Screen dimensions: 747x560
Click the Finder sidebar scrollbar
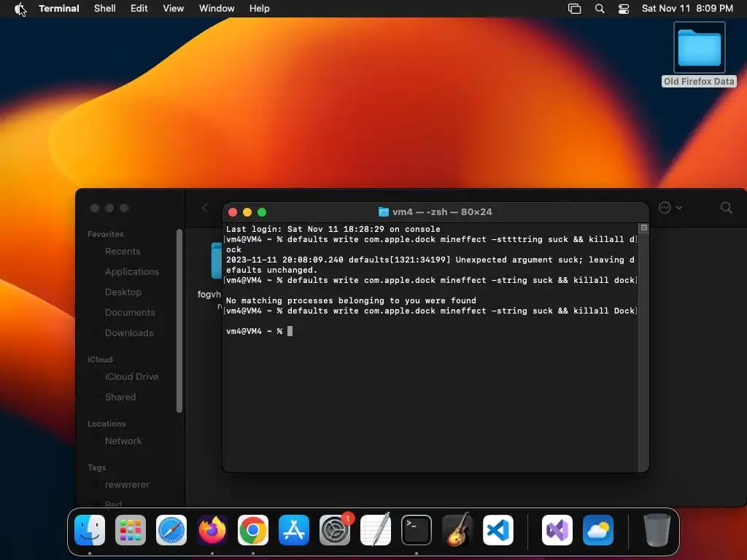pyautogui.click(x=179, y=321)
